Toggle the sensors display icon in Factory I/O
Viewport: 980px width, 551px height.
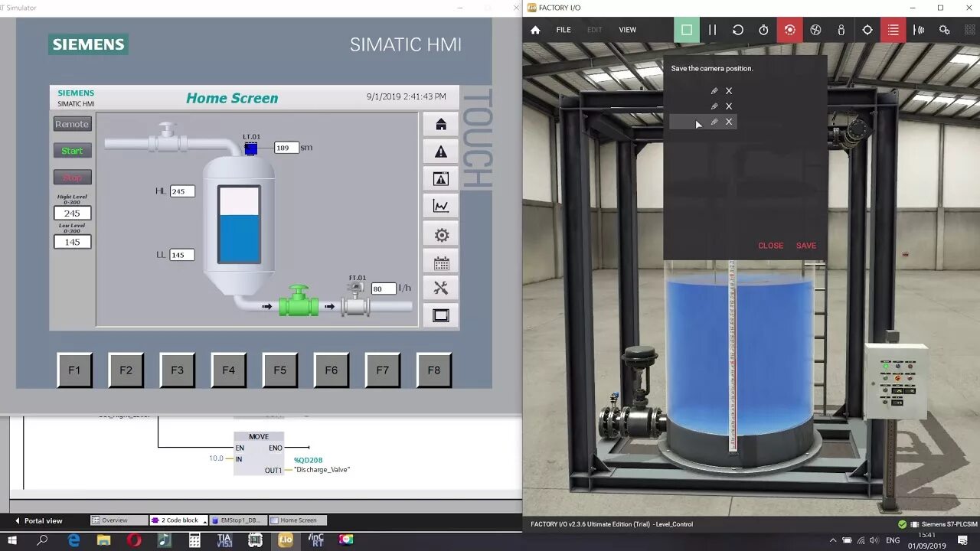point(919,30)
